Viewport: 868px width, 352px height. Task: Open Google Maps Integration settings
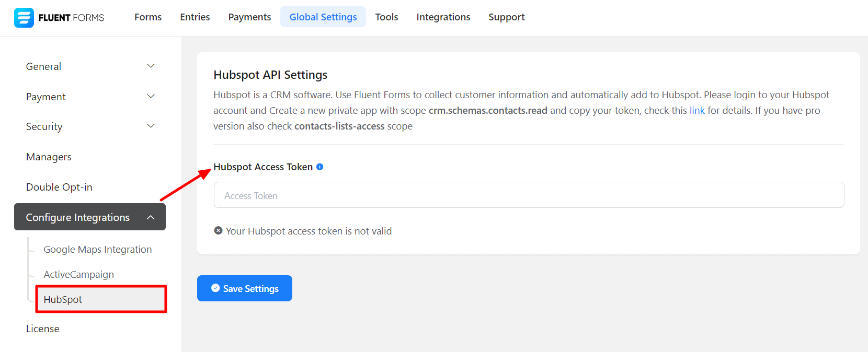(x=98, y=250)
